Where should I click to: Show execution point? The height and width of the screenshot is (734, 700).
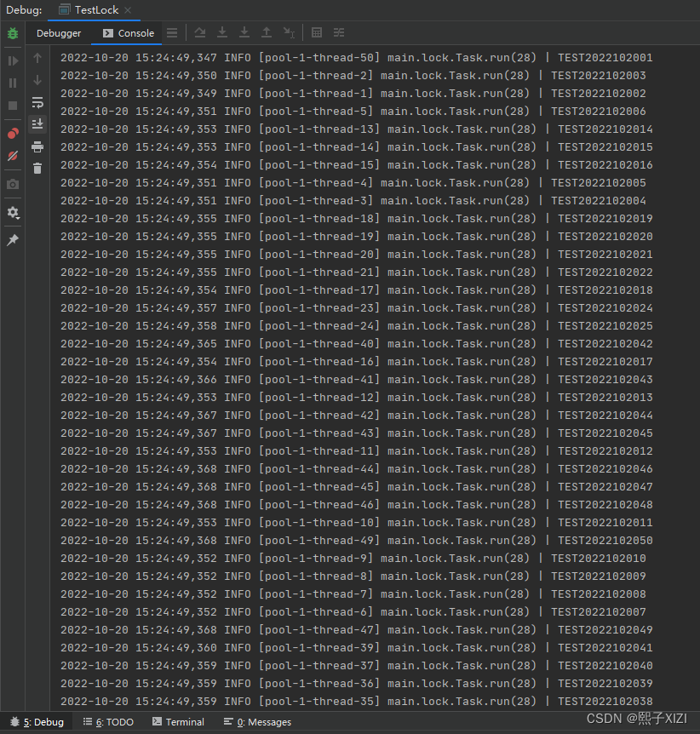click(172, 32)
